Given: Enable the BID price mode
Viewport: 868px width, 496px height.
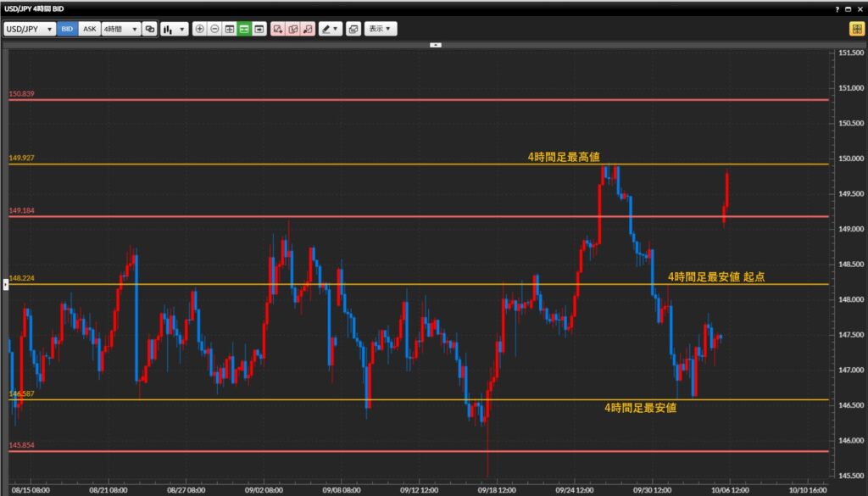Looking at the screenshot, I should [67, 28].
